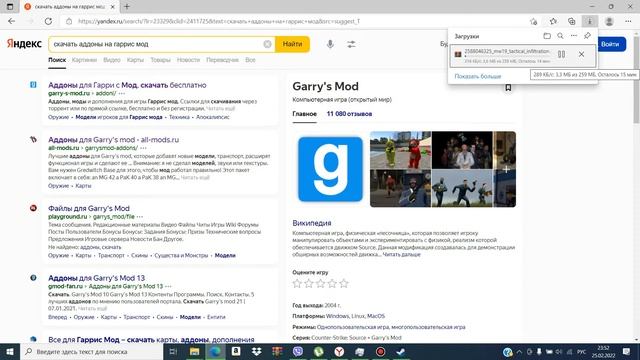Switch to the Картинки tab
The width and height of the screenshot is (640, 360).
[84, 60]
